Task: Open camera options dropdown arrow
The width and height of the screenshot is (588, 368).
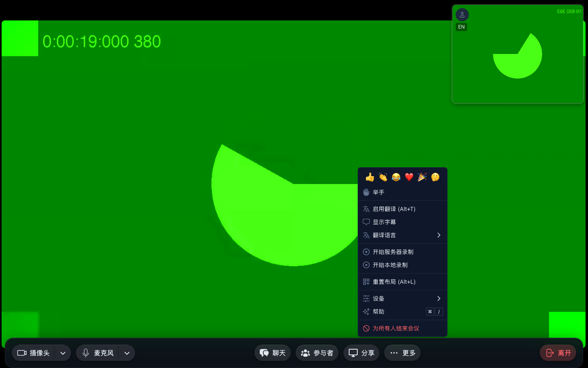Action: tap(63, 353)
